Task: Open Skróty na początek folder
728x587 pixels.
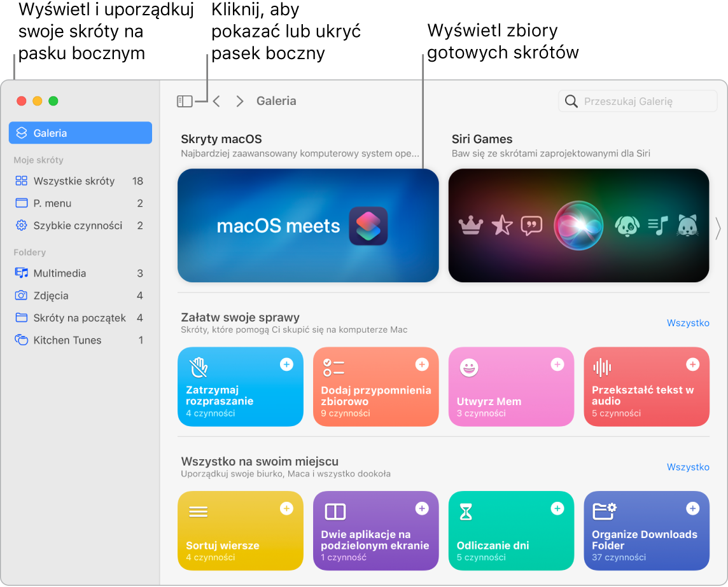Action: [80, 318]
